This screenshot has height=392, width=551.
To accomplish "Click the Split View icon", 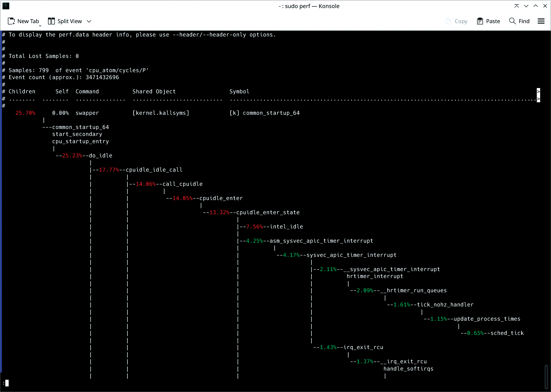I will click(x=51, y=21).
